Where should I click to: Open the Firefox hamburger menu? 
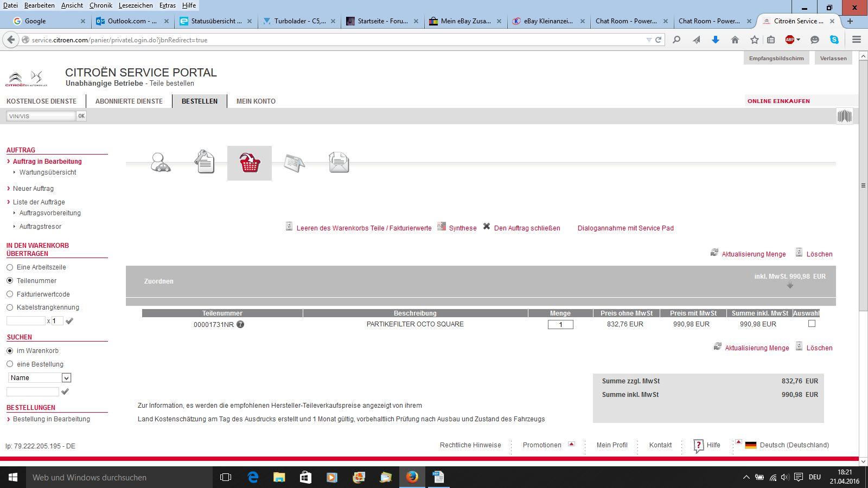(857, 40)
